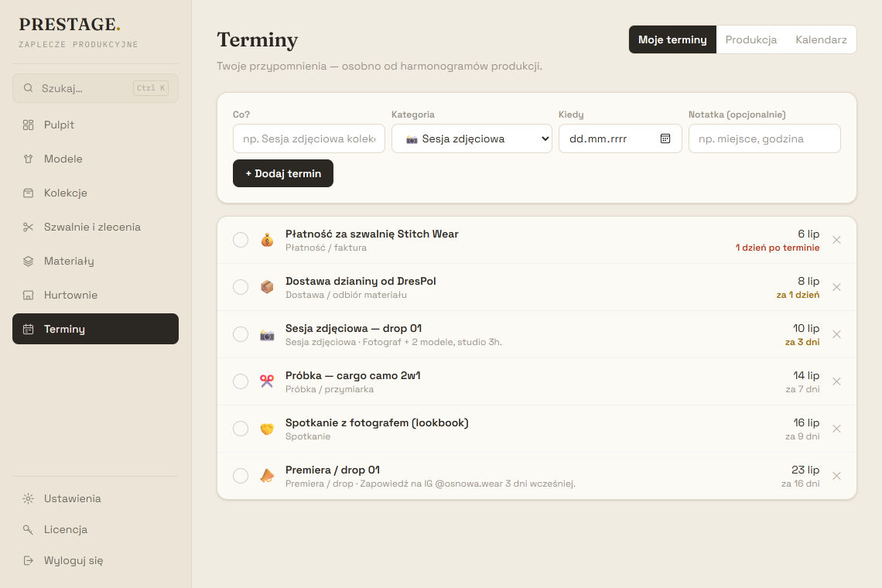
Task: Remove the Premiera / drop 01 entry
Action: [x=836, y=476]
